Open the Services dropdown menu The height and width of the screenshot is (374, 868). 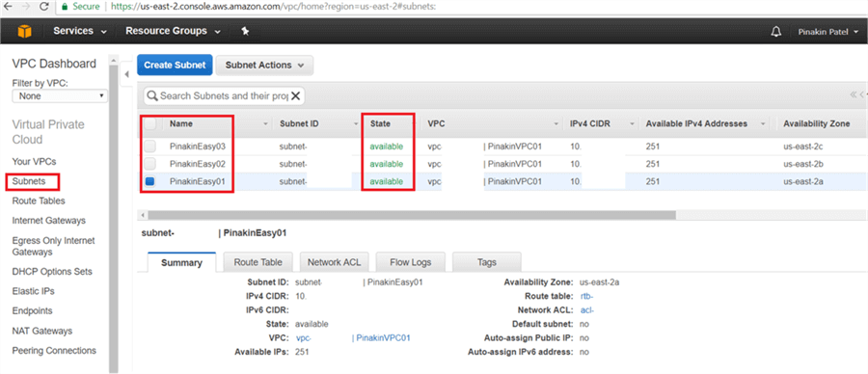[x=80, y=31]
